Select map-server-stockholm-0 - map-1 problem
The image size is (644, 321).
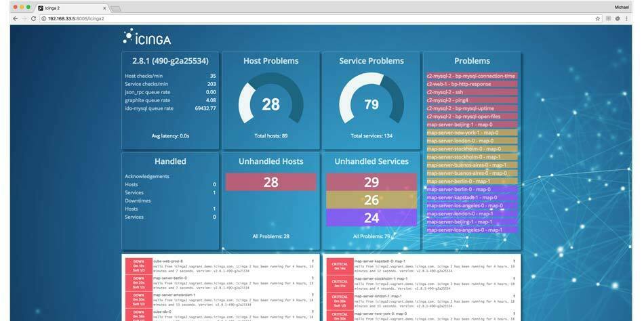coord(472,157)
